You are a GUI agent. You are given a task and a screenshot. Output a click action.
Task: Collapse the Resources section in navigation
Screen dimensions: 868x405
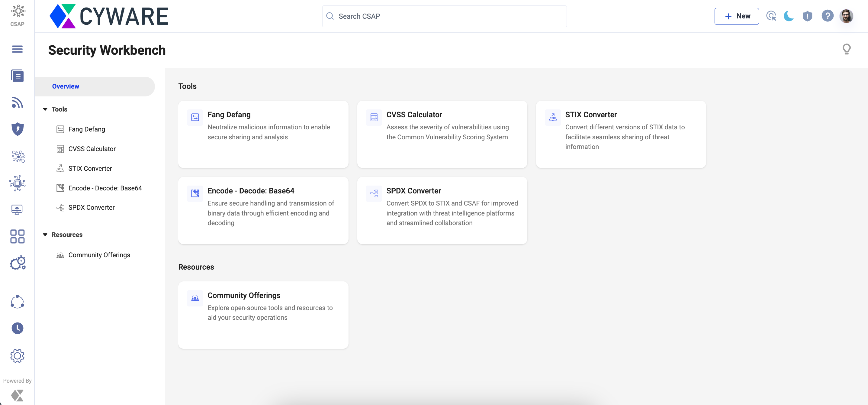[x=45, y=235]
